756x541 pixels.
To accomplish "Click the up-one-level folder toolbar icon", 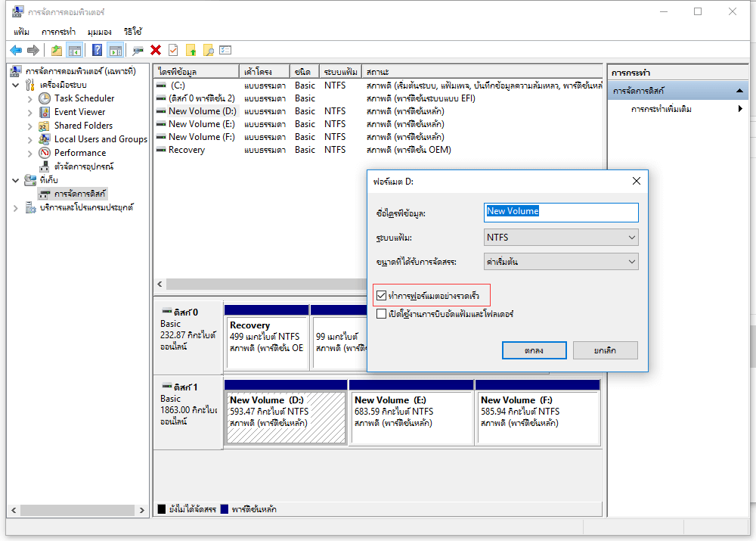I will (56, 50).
